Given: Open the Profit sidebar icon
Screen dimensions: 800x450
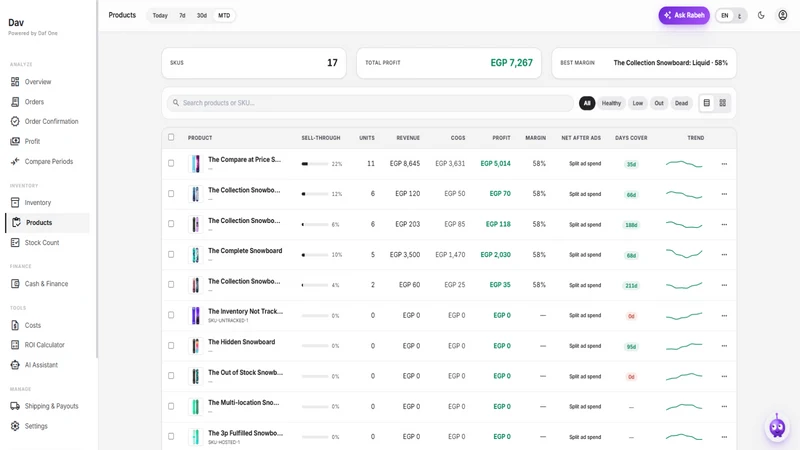Looking at the screenshot, I should tap(15, 141).
